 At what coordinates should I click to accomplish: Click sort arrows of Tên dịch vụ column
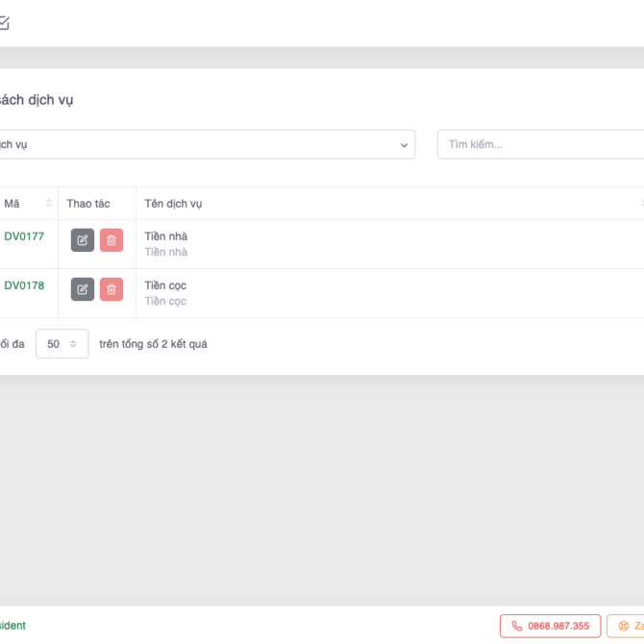point(641,204)
